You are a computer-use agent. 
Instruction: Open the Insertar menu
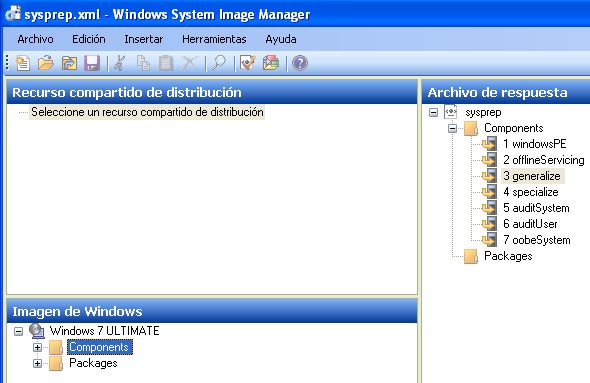point(144,39)
